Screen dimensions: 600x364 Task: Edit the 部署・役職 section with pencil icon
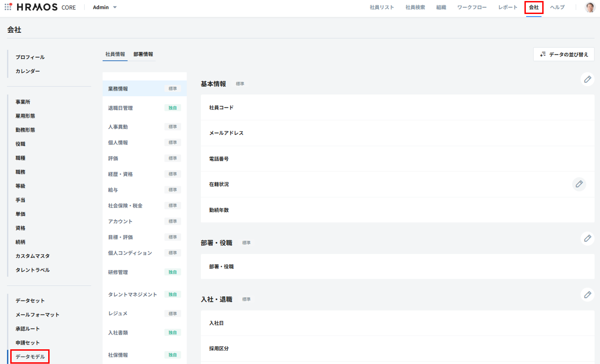[x=587, y=238]
